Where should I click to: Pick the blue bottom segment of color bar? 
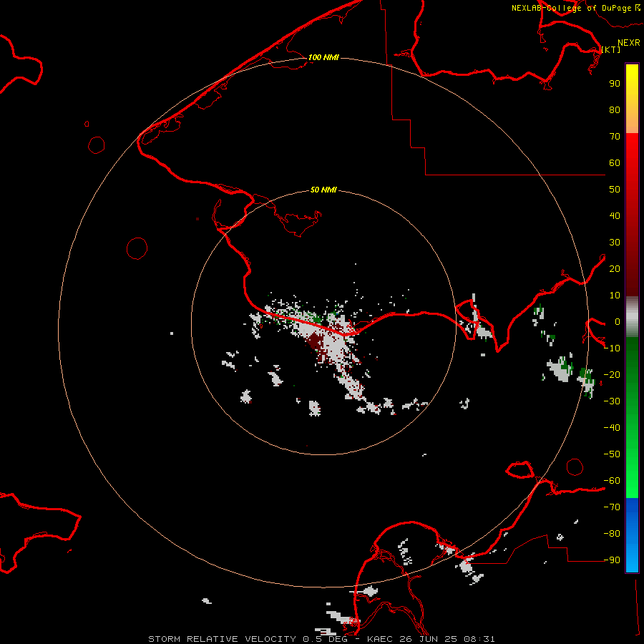(632, 535)
